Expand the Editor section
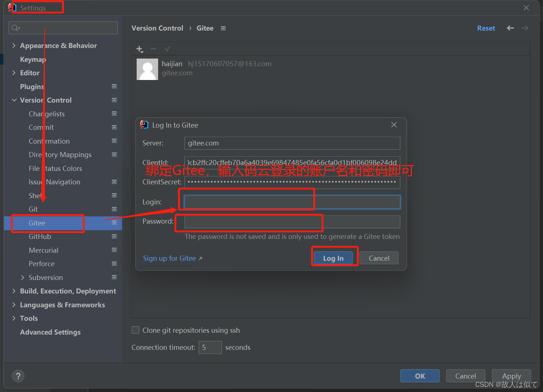Viewport: 543px width, 392px height. coord(14,73)
